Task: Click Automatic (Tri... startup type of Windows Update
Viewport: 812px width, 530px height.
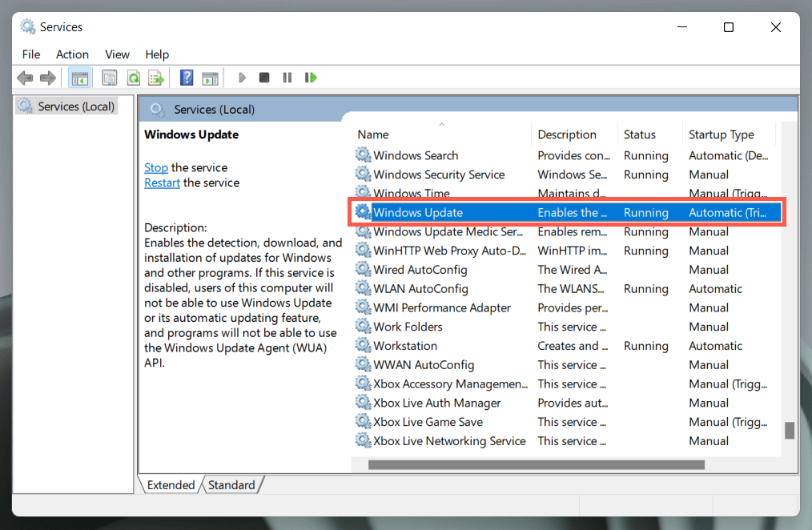Action: coord(727,213)
